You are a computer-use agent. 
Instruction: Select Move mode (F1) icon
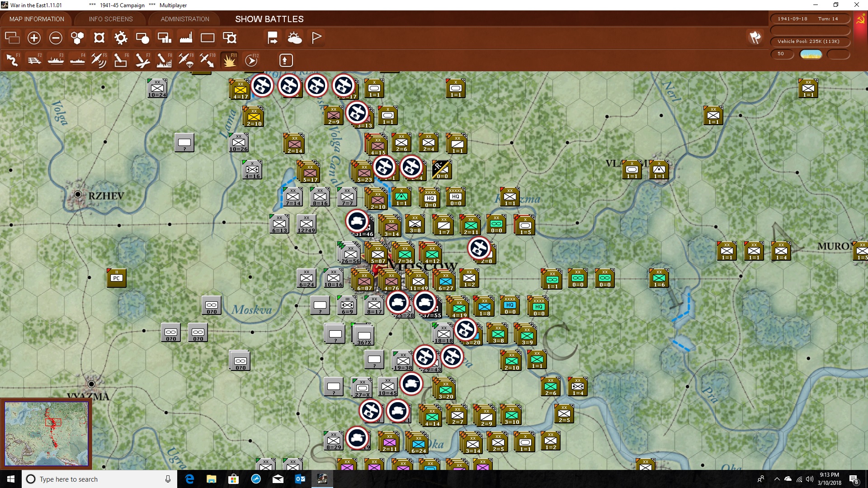click(12, 60)
